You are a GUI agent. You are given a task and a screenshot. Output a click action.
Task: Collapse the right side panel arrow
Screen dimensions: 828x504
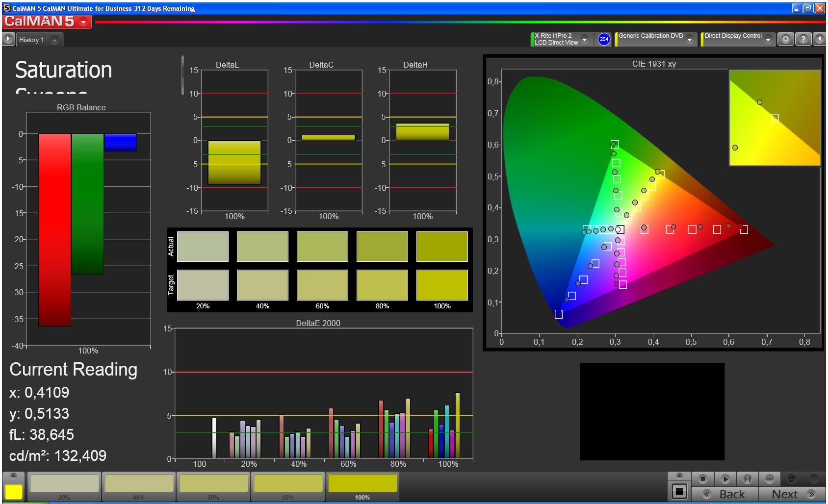coord(820,39)
